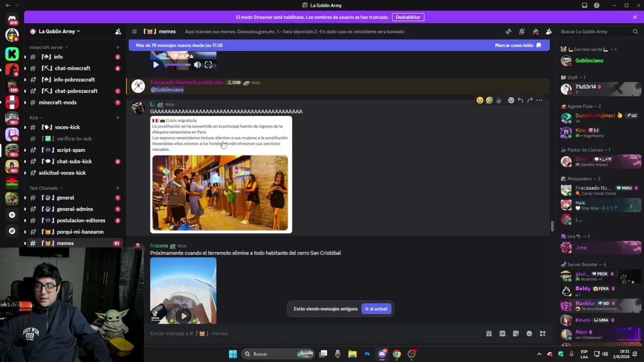Click Marcar como leído
This screenshot has width=644, height=362.
(x=518, y=45)
